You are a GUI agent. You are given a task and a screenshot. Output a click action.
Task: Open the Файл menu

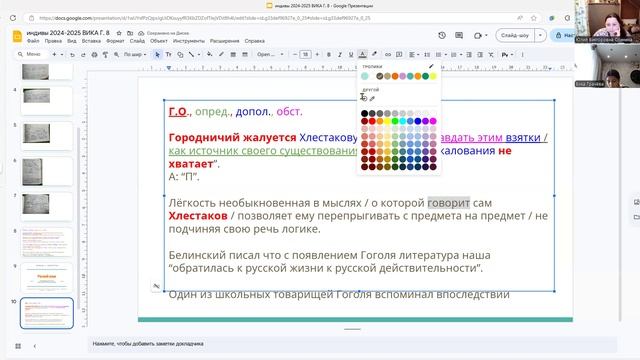click(33, 41)
